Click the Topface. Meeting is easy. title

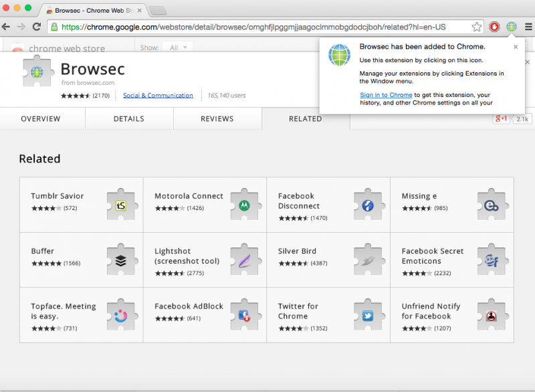pos(64,311)
